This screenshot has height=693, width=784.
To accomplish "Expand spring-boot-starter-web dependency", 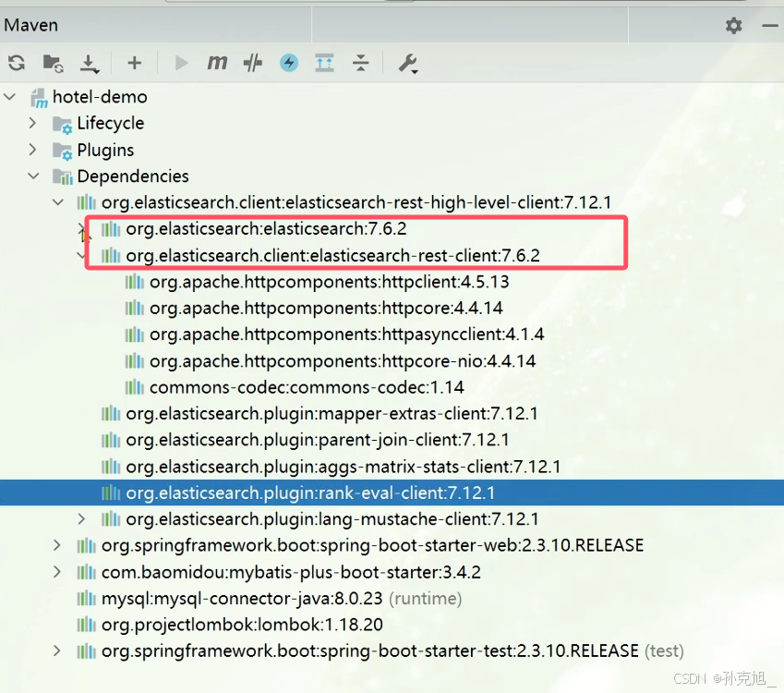I will pyautogui.click(x=57, y=545).
